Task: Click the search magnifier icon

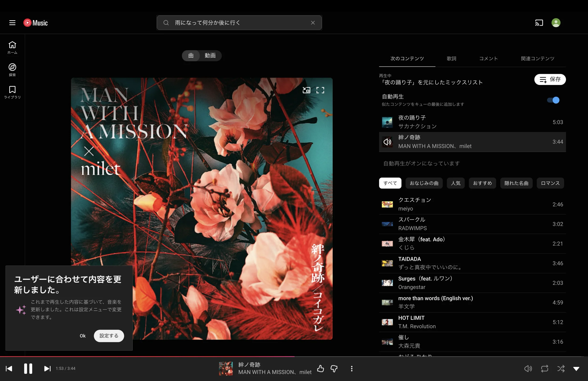Action: pyautogui.click(x=166, y=23)
